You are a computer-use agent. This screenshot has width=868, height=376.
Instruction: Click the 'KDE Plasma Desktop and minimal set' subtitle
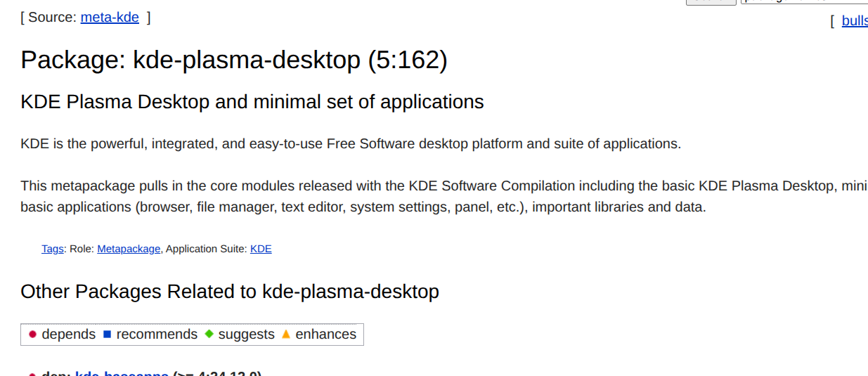click(x=252, y=102)
